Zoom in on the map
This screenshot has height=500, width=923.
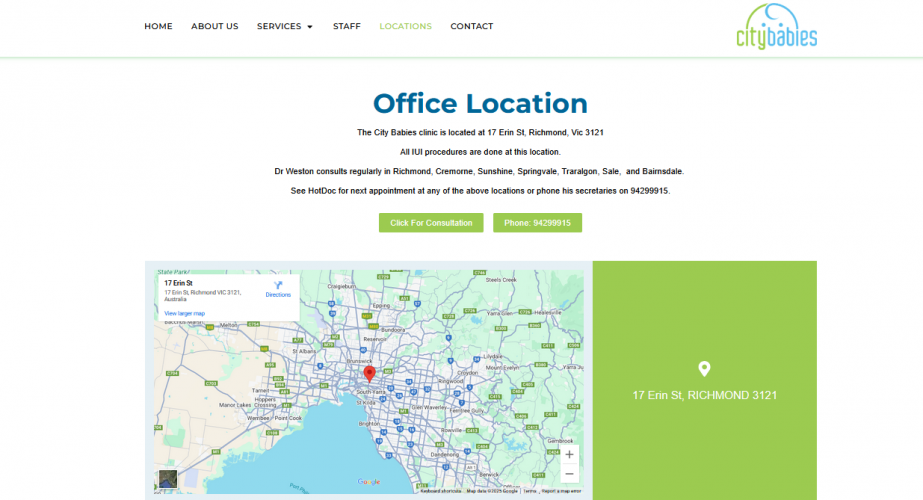tap(569, 455)
